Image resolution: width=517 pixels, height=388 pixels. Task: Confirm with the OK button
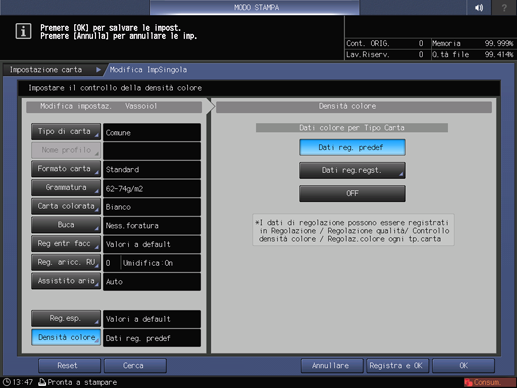(x=463, y=366)
